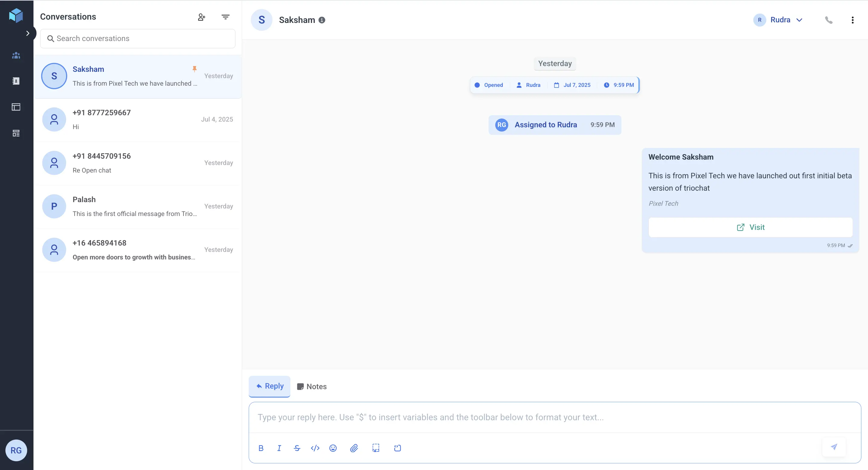
Task: View Saksham contact info via info icon
Action: click(x=322, y=20)
